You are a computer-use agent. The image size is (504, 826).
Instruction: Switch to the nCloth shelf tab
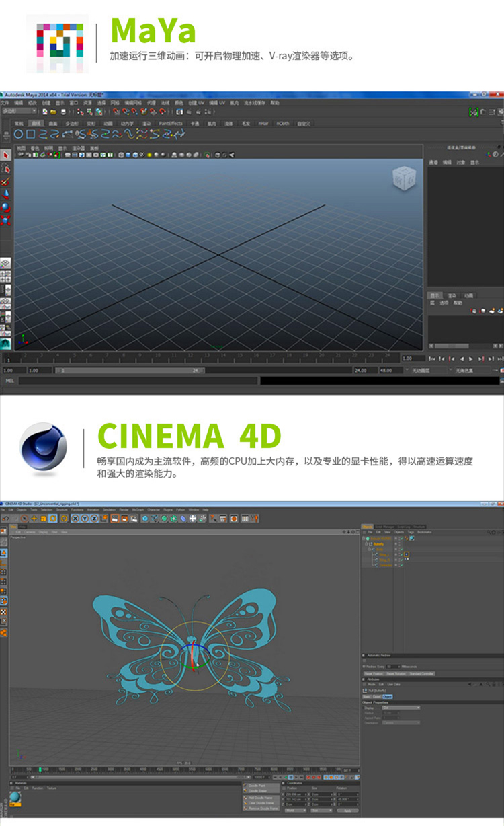tap(282, 124)
